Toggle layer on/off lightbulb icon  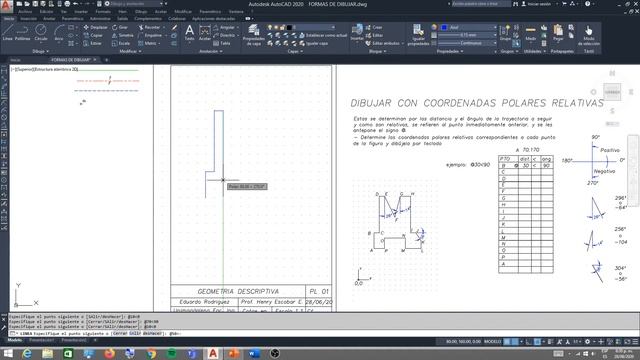click(270, 27)
